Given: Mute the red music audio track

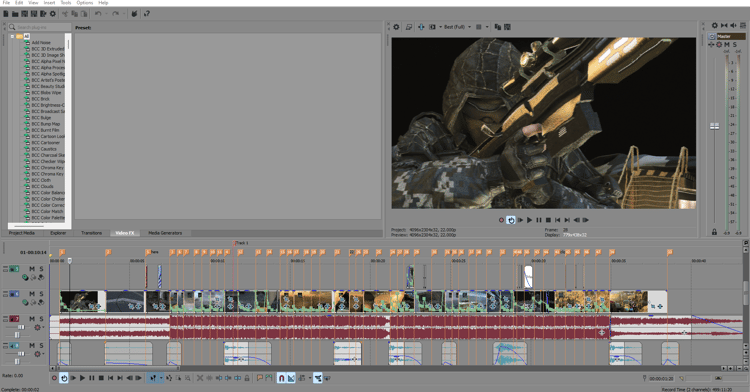Looking at the screenshot, I should coord(32,319).
